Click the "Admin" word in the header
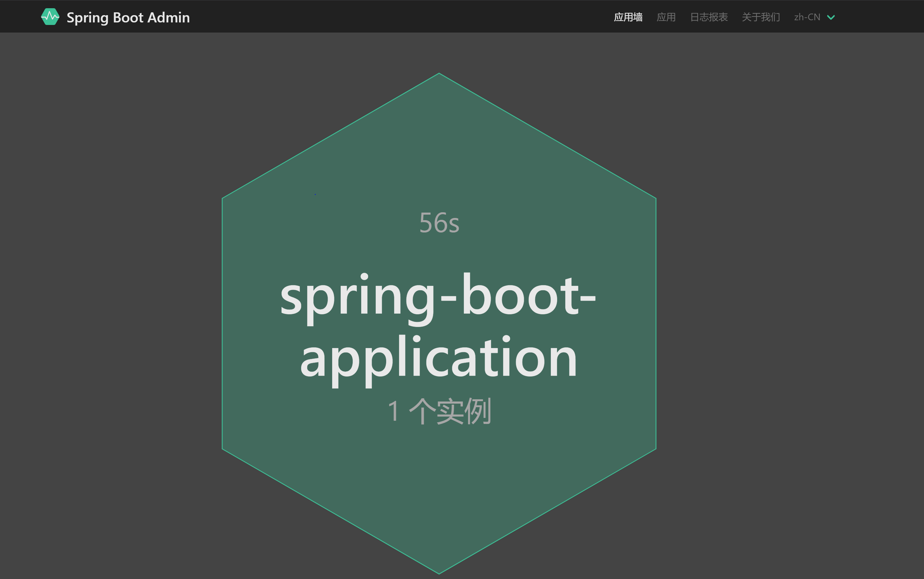 click(168, 18)
